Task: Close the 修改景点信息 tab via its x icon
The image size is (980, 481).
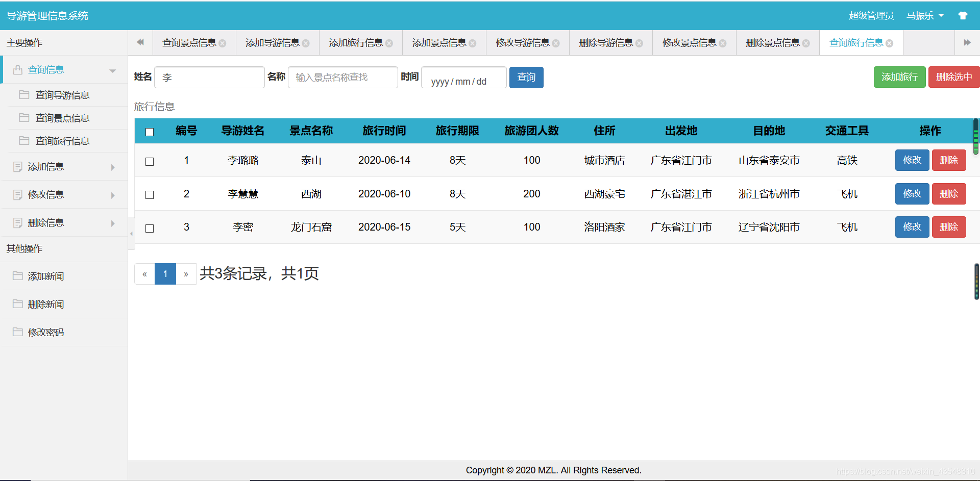Action: (723, 43)
